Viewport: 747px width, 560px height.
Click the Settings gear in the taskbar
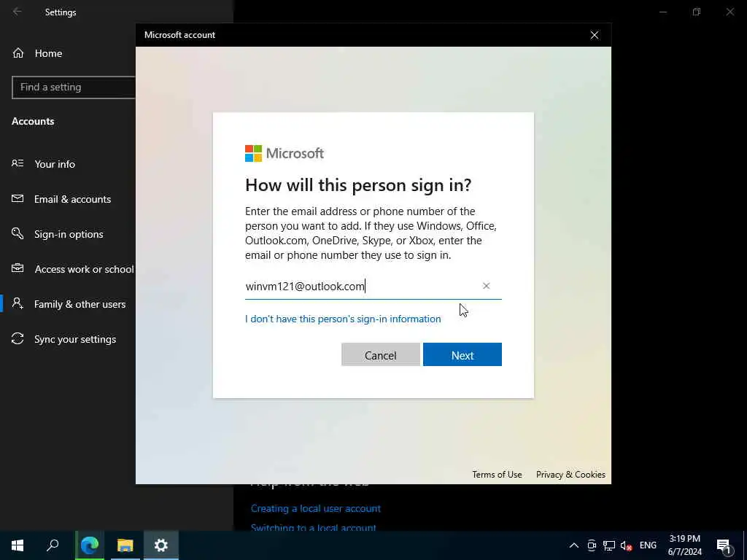pyautogui.click(x=161, y=545)
